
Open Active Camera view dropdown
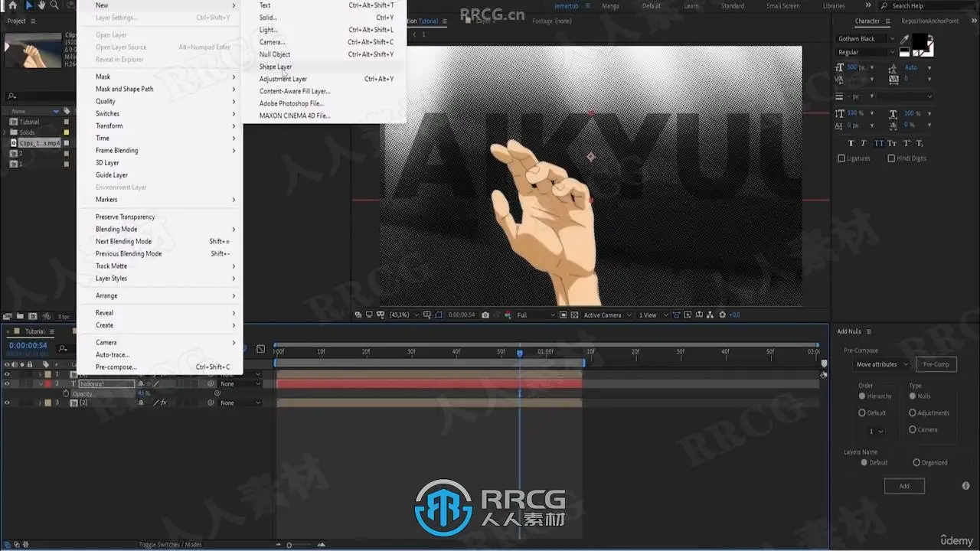(x=607, y=315)
